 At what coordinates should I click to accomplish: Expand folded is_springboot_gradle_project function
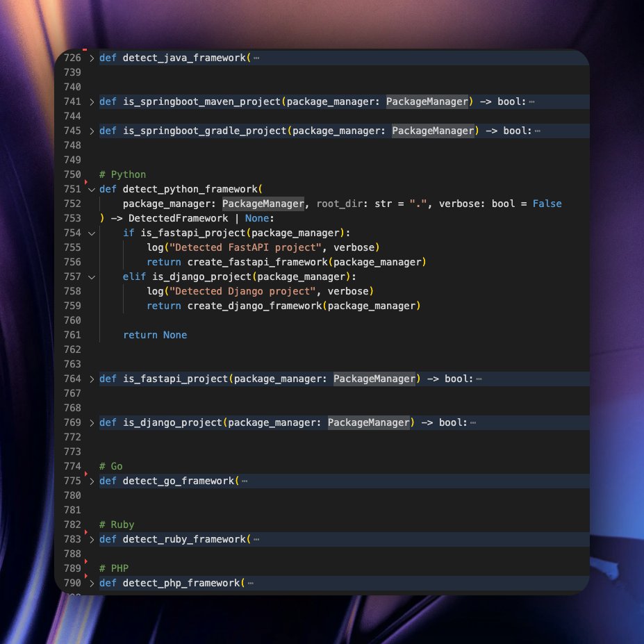(92, 131)
